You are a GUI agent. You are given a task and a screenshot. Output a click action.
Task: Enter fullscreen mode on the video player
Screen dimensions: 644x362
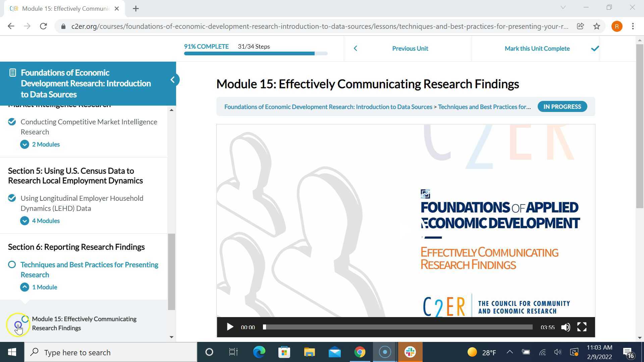coord(582,327)
